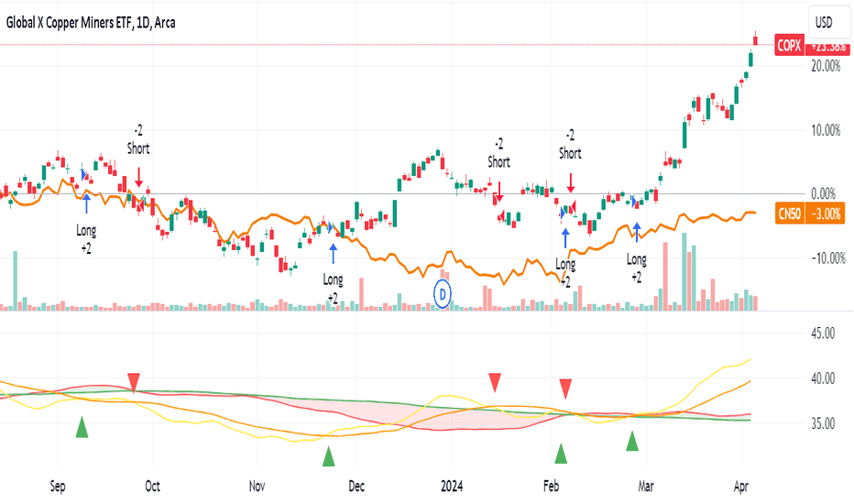Click the 0.00% axis label
Screen dimensions: 854x504
(823, 193)
